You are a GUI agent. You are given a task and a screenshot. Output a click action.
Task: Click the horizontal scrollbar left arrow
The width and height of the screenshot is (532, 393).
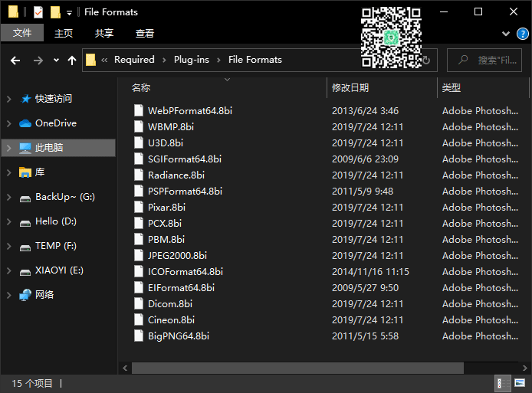click(x=125, y=368)
